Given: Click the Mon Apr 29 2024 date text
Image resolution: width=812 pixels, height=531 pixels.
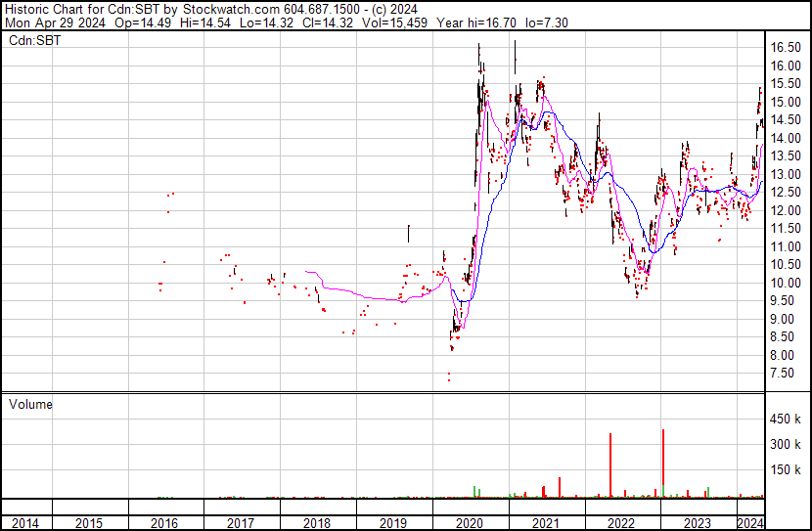Looking at the screenshot, I should pyautogui.click(x=53, y=22).
